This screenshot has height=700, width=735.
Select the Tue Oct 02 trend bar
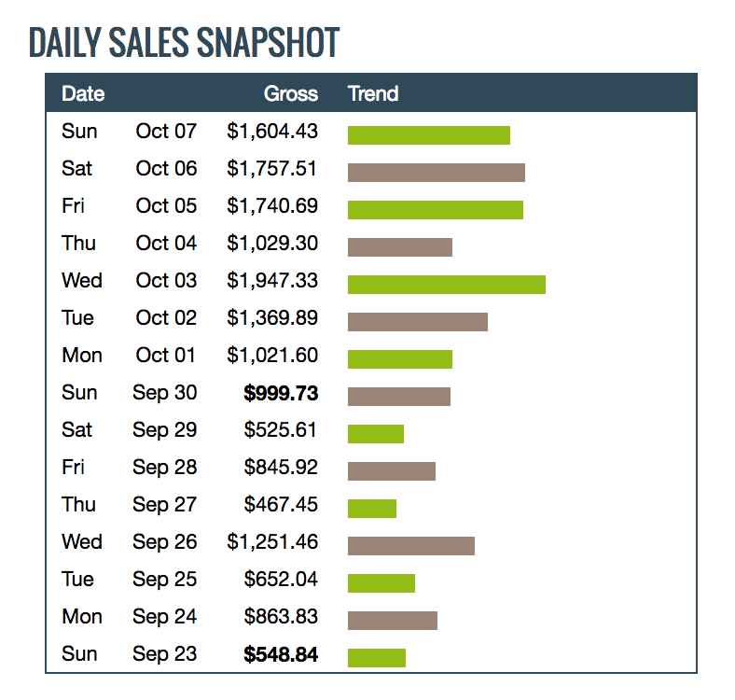tap(417, 322)
